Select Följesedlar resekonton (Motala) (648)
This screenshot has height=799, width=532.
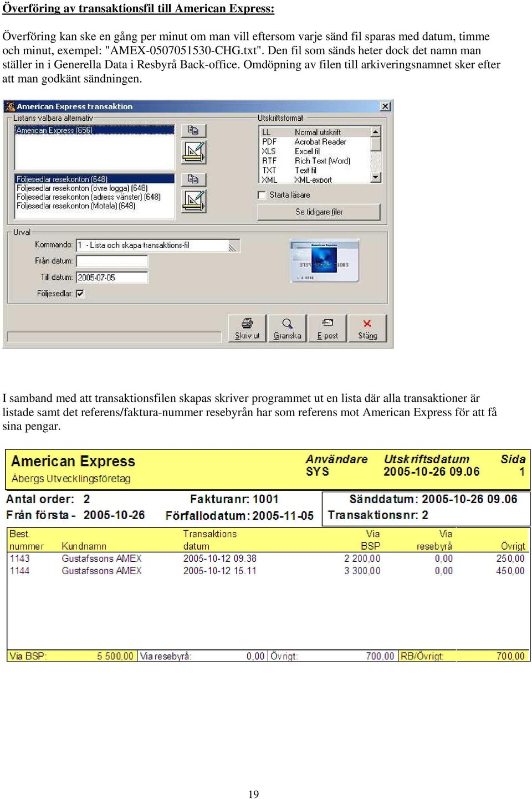(x=94, y=206)
